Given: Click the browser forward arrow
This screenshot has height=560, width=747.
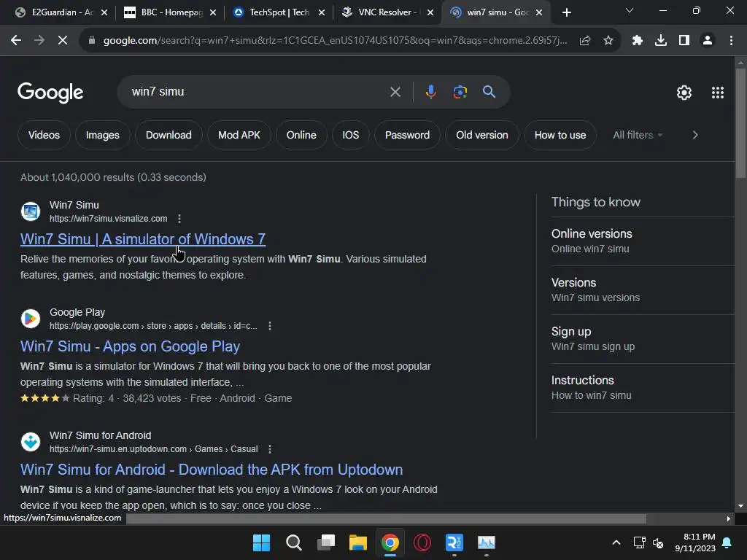Looking at the screenshot, I should (39, 41).
